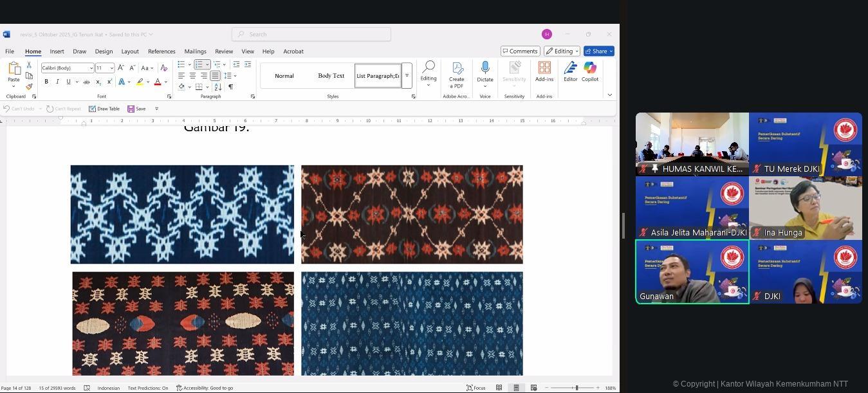Switch to the References tab
Viewport: 868px width, 393px height.
point(162,51)
